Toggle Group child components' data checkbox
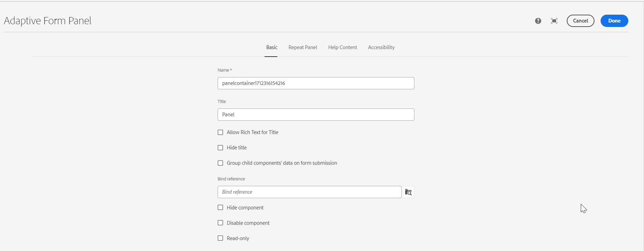Viewport: 644px width, 251px height. coord(220,163)
